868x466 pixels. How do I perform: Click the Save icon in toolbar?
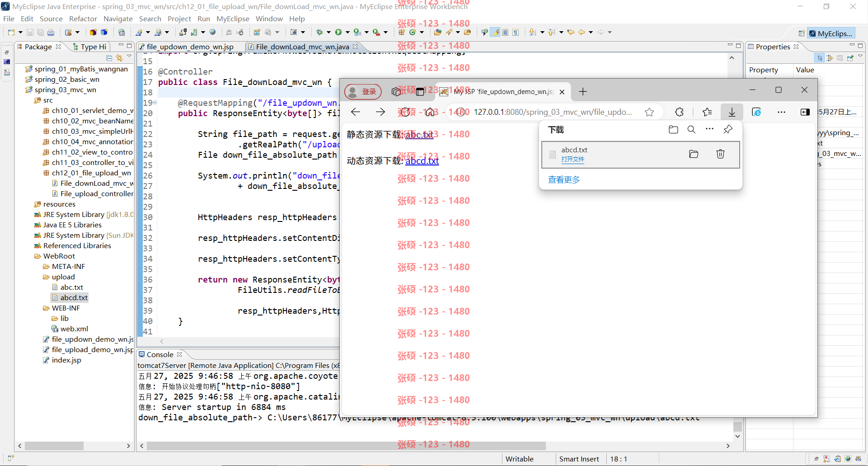coord(30,32)
